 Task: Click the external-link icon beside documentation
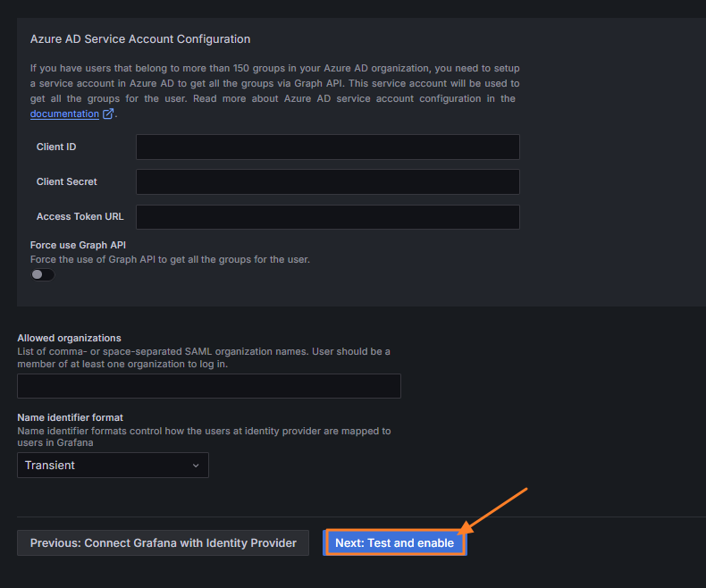tap(109, 114)
